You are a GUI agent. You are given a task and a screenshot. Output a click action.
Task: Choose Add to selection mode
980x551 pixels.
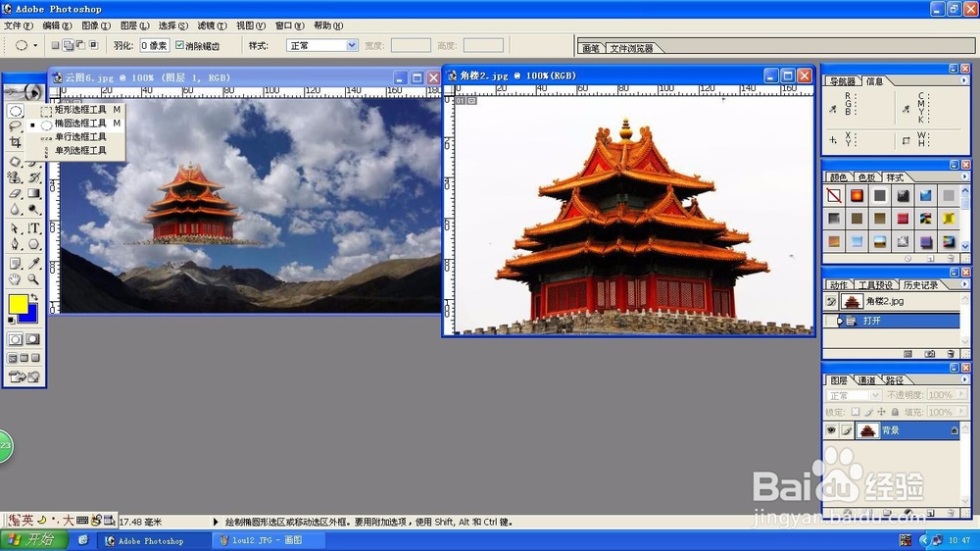69,45
